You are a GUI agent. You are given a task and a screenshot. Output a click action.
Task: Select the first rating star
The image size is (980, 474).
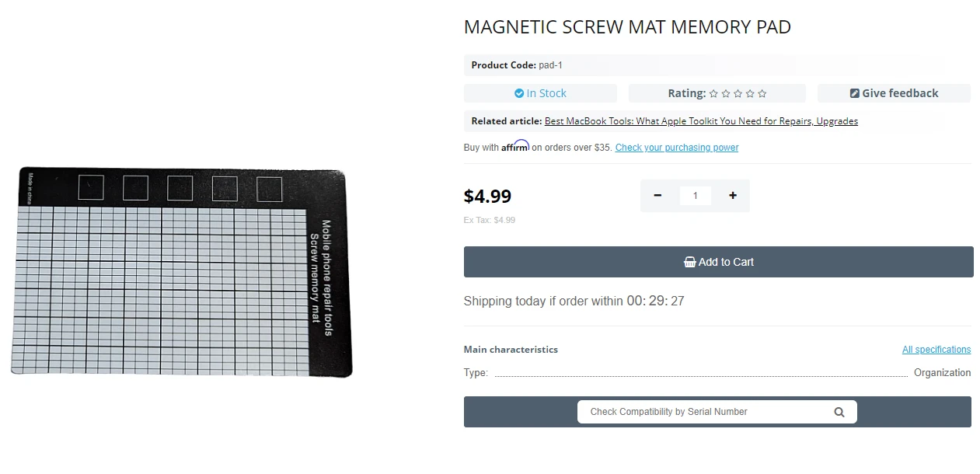(715, 93)
